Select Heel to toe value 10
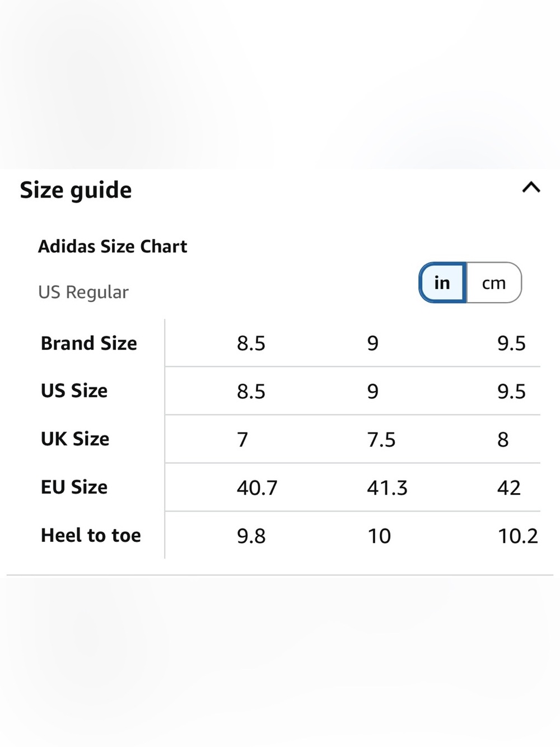 point(379,536)
